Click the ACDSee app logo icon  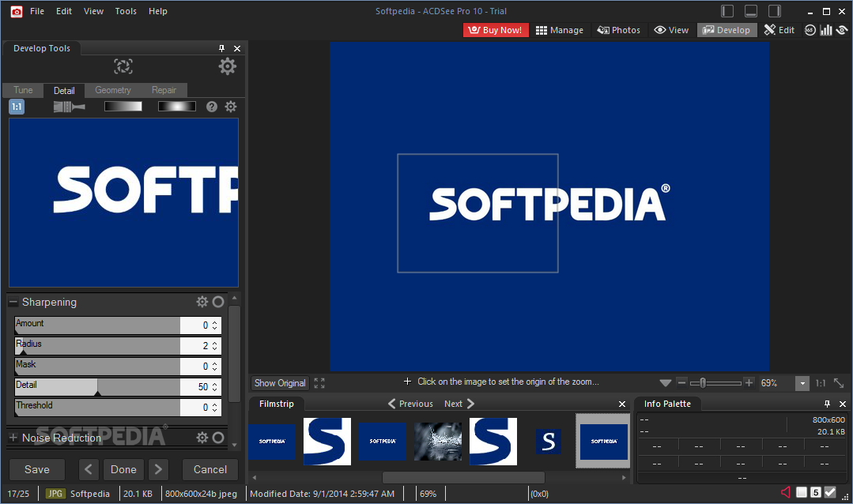pos(17,11)
